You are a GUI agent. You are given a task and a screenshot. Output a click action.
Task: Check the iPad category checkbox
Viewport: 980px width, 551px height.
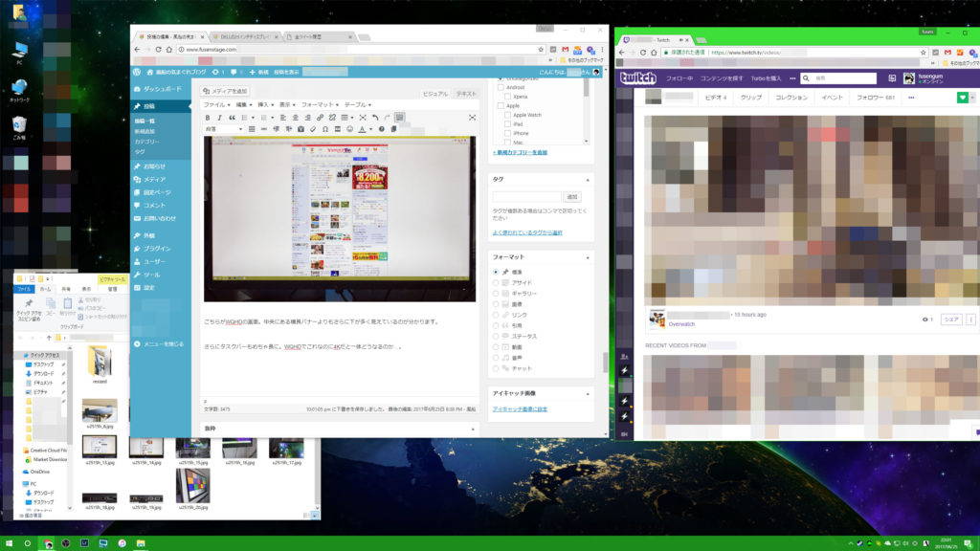507,124
